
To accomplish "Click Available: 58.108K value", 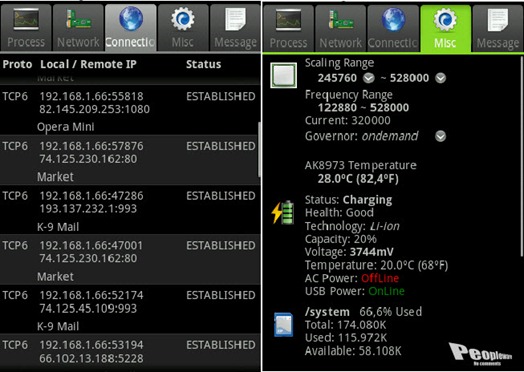I will click(x=353, y=351).
